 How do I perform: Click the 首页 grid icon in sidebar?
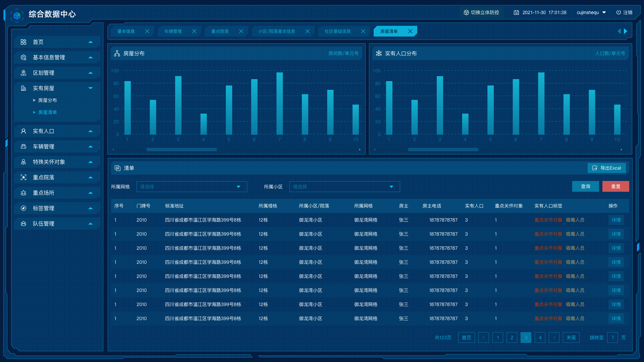23,42
